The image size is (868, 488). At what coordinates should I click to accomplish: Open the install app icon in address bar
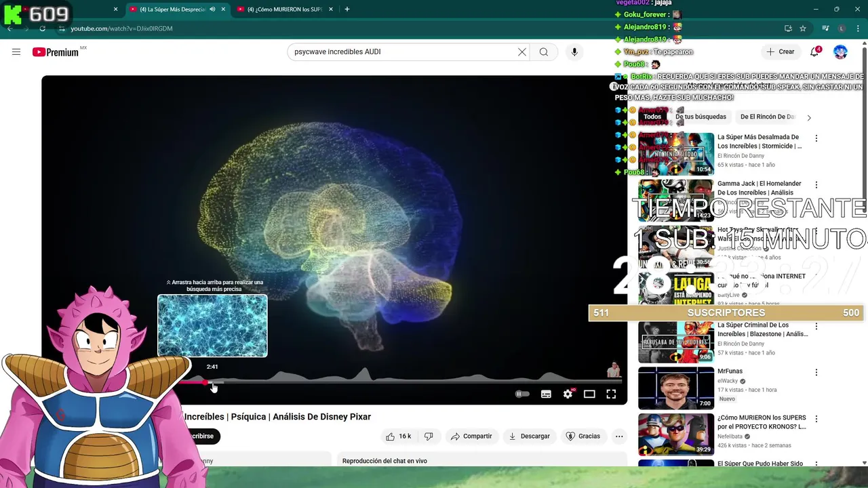(x=788, y=28)
